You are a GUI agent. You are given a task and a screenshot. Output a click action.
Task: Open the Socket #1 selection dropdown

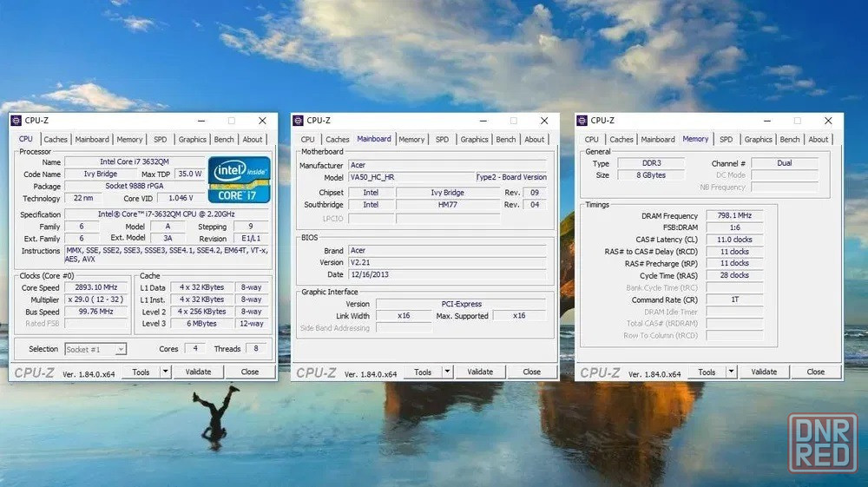95,349
